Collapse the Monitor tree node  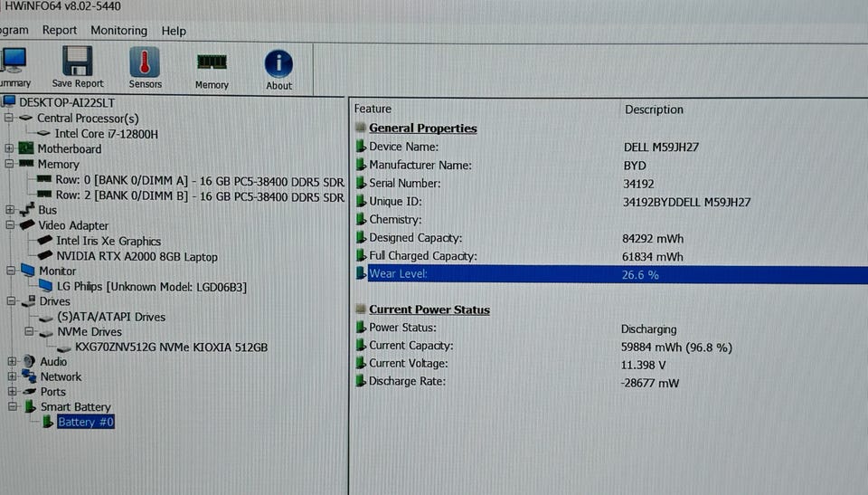(x=11, y=271)
